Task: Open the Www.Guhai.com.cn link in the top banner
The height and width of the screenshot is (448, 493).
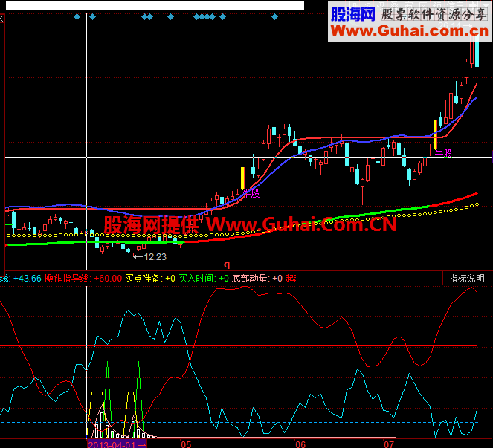Action: [x=410, y=30]
